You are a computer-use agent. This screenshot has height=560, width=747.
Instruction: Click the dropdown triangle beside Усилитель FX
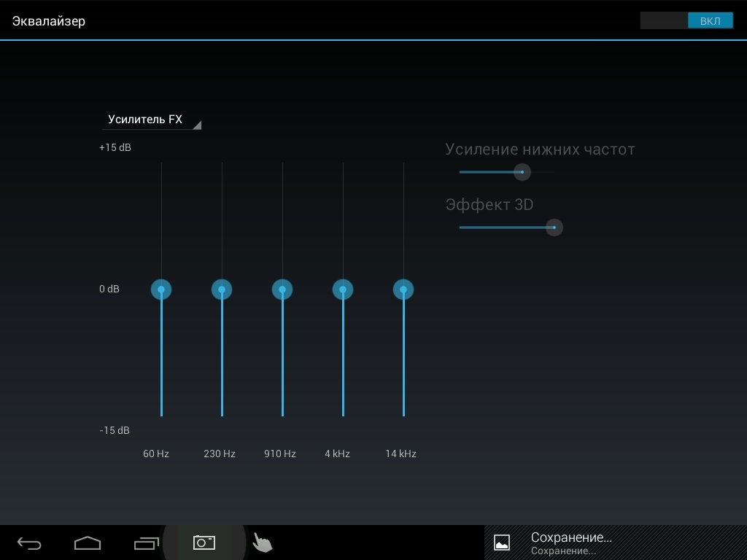click(196, 125)
